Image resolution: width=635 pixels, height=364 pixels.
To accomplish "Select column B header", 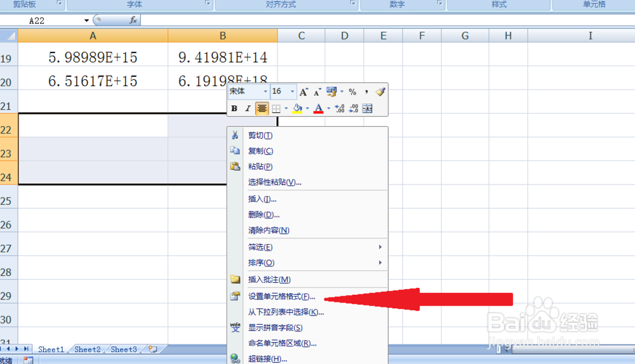I will 223,36.
